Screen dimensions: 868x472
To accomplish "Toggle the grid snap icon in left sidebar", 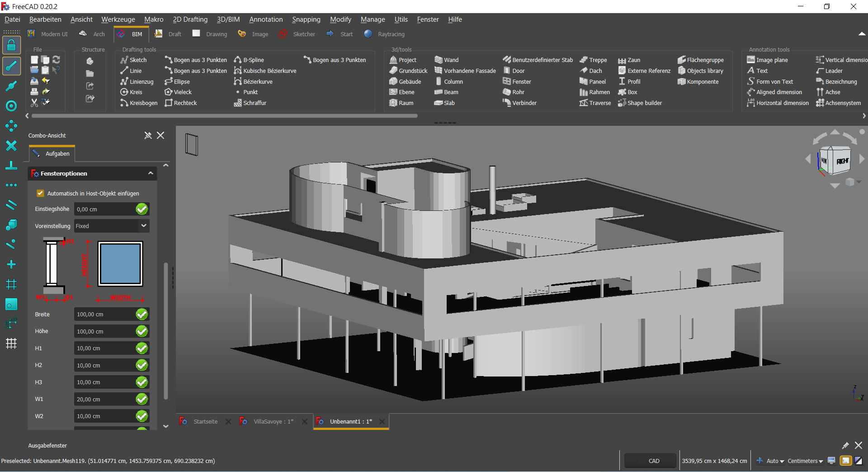I will pyautogui.click(x=11, y=343).
